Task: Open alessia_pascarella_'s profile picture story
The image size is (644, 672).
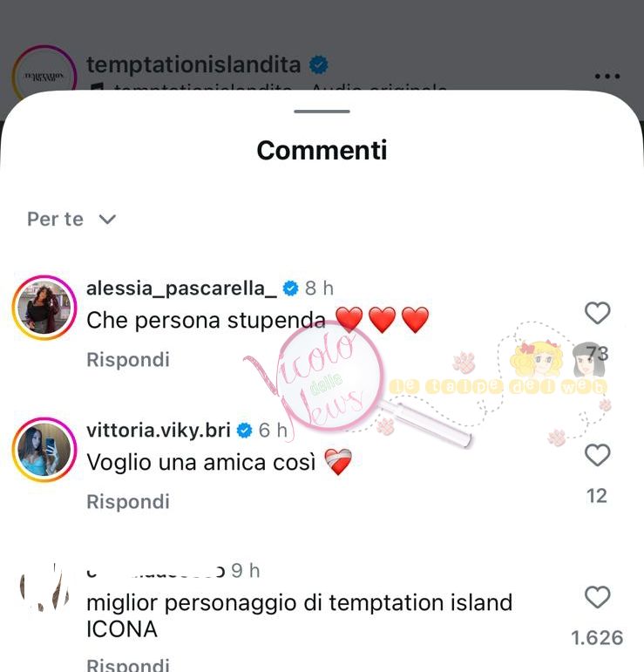Action: 44,308
